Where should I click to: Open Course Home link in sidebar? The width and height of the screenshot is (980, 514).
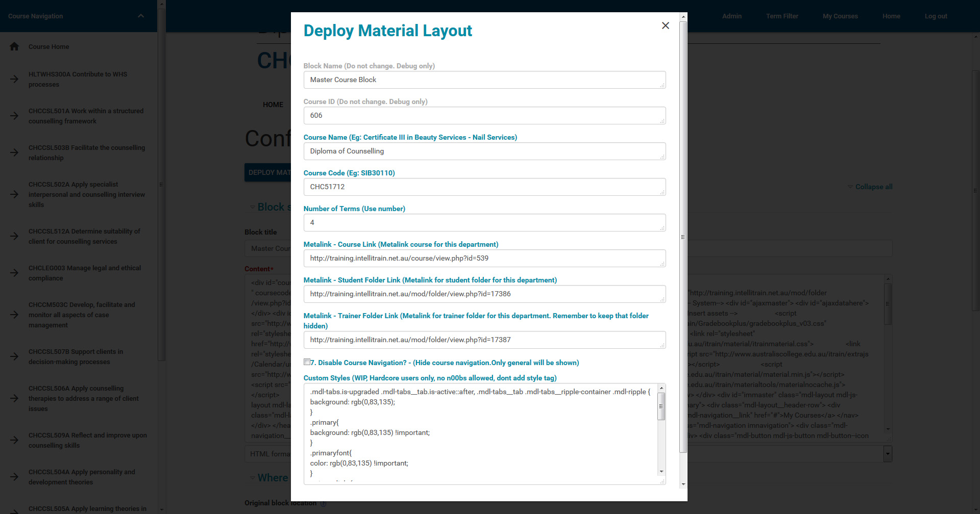(x=48, y=46)
